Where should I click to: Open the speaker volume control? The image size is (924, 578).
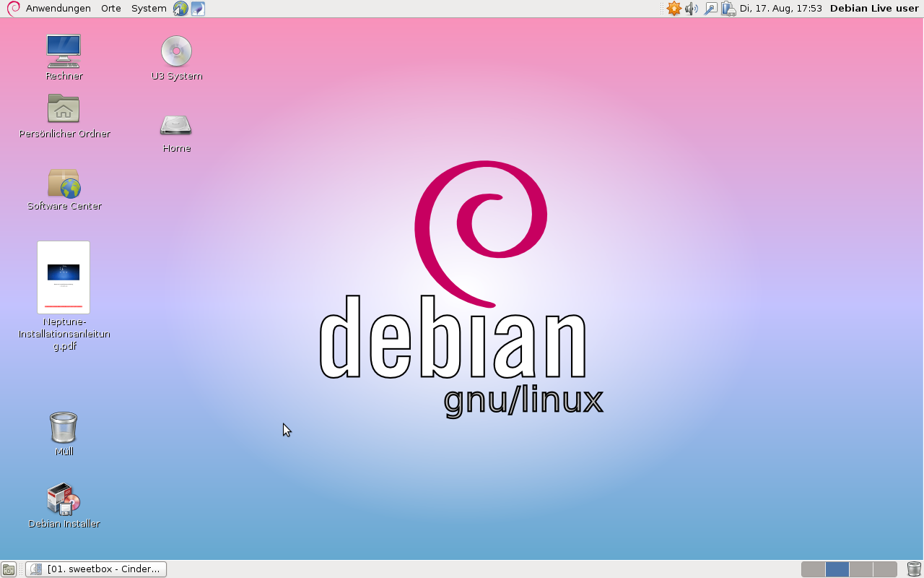click(x=692, y=9)
